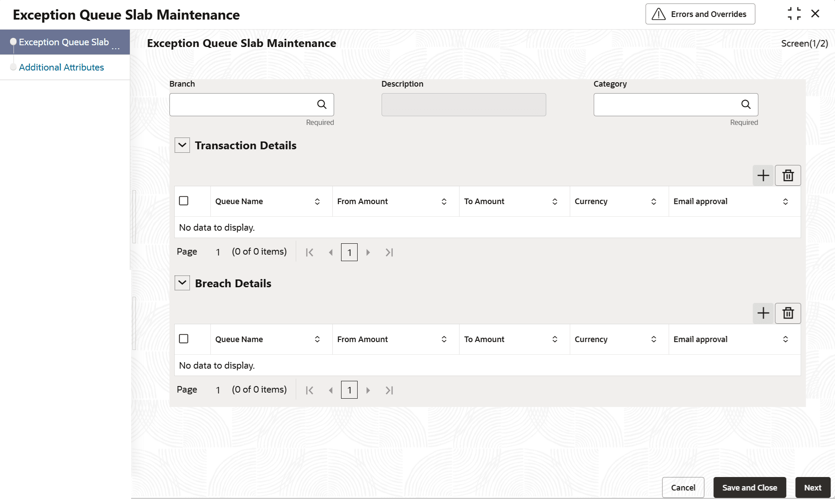The image size is (835, 504).
Task: Click the trash icon in Breach Details
Action: pos(788,313)
